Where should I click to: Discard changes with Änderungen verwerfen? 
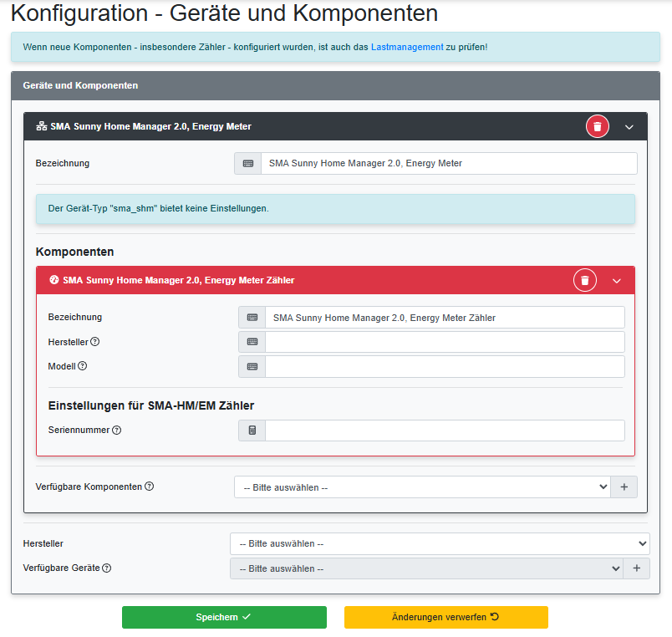click(x=446, y=617)
